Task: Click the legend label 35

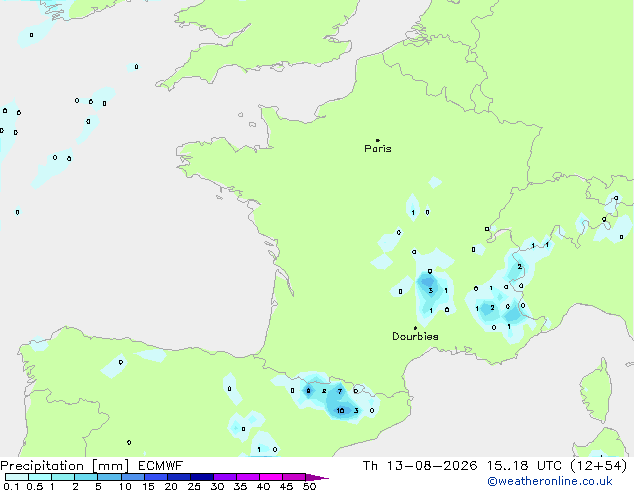Action: pos(240,486)
